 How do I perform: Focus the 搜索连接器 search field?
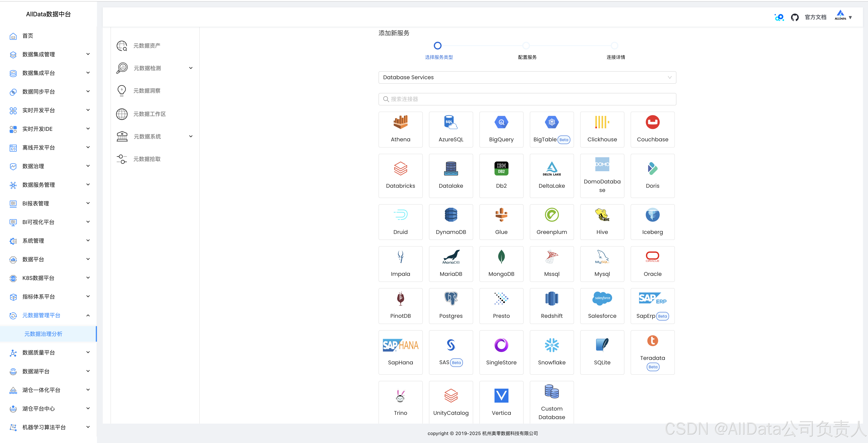click(x=527, y=99)
